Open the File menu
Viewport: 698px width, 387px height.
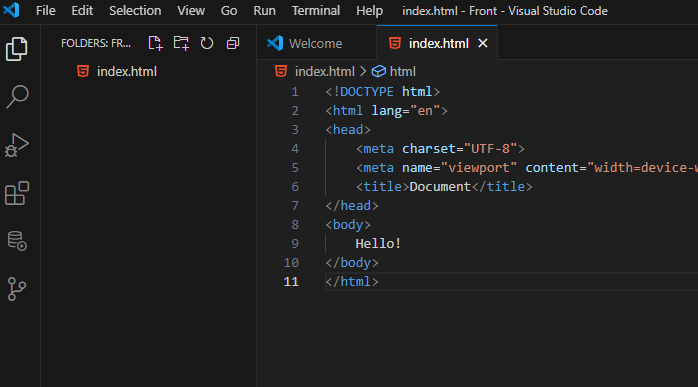(45, 10)
